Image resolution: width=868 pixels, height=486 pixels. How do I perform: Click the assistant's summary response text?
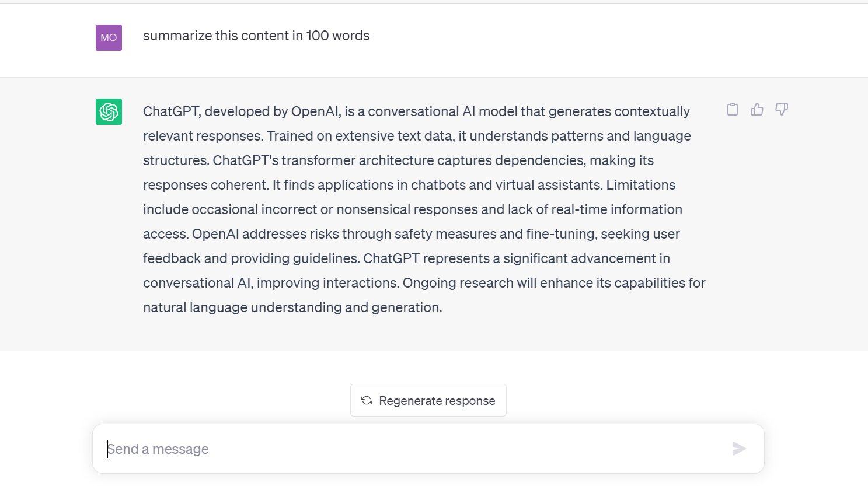(409, 209)
